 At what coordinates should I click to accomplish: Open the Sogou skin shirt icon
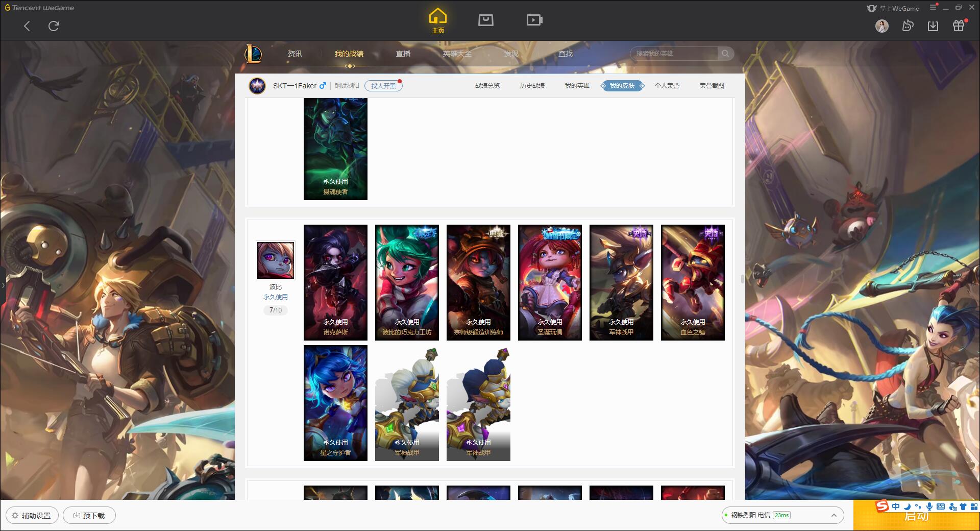(963, 506)
